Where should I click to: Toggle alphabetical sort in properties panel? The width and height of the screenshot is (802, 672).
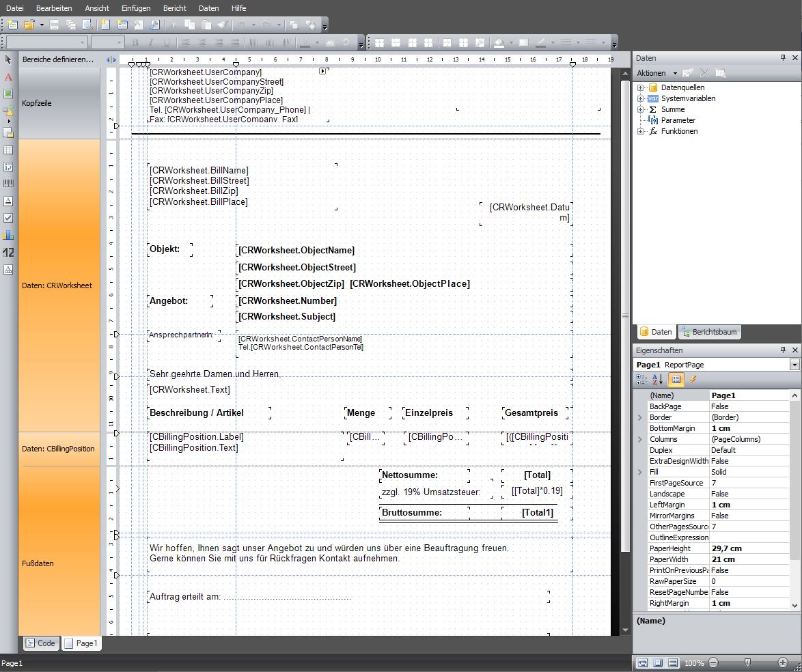click(x=657, y=380)
